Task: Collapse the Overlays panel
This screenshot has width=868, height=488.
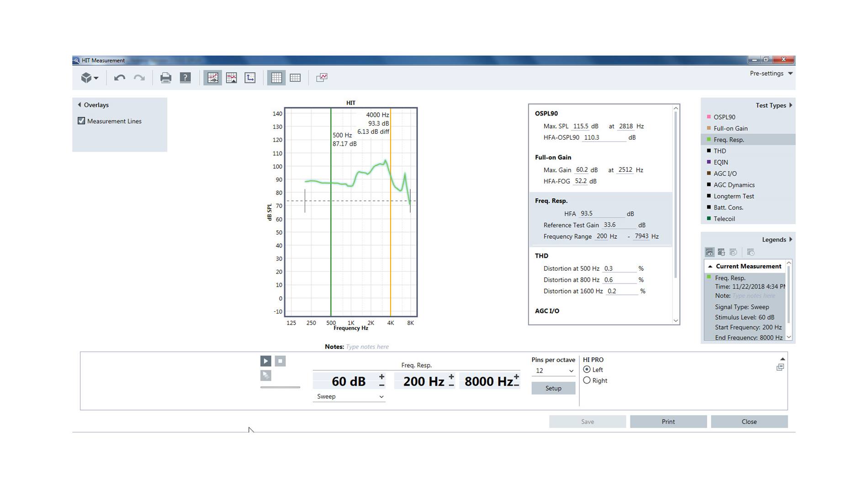Action: pos(79,105)
